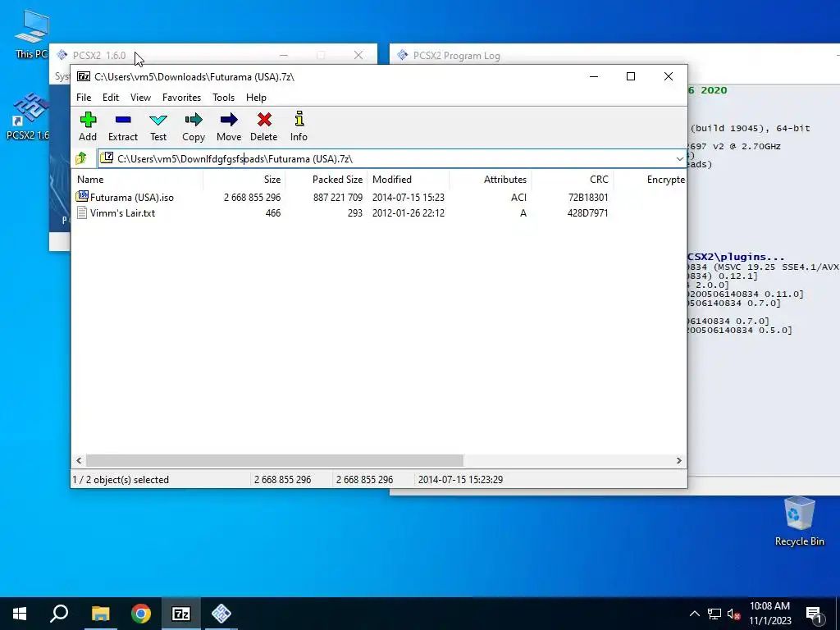Image resolution: width=840 pixels, height=630 pixels.
Task: Click the muted volume tray icon
Action: click(x=734, y=614)
